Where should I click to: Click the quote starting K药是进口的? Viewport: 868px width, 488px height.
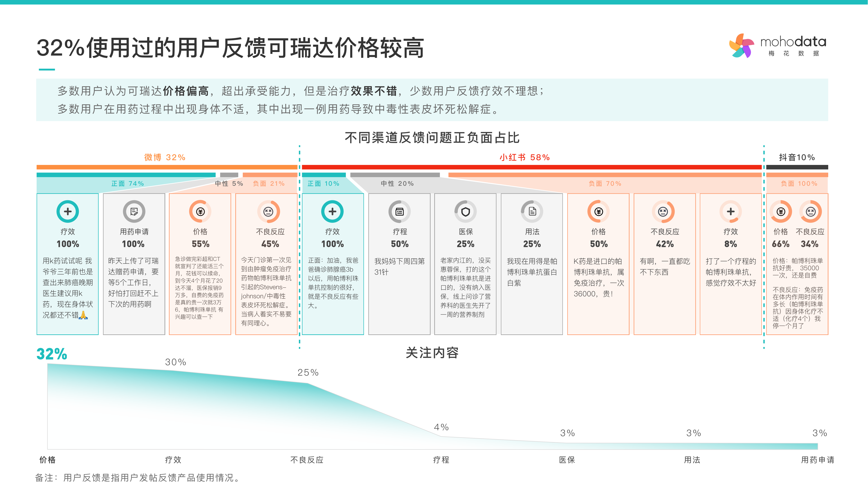[x=599, y=277]
